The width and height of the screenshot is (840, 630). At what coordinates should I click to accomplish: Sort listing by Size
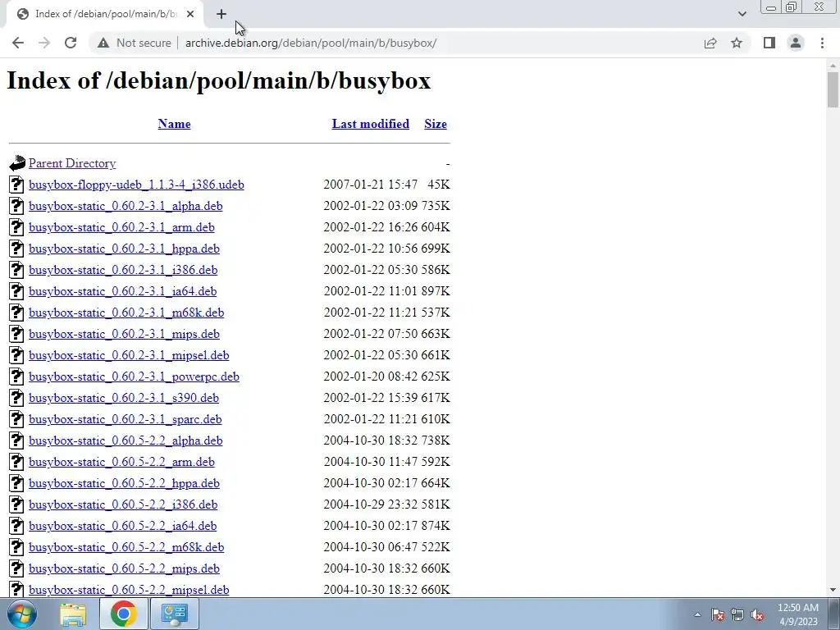436,124
